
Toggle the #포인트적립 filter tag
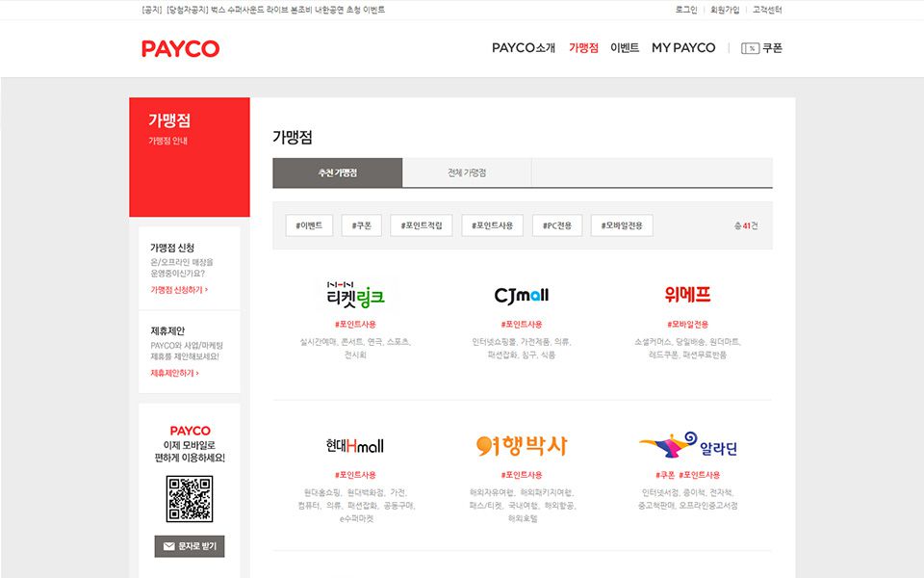pyautogui.click(x=421, y=225)
